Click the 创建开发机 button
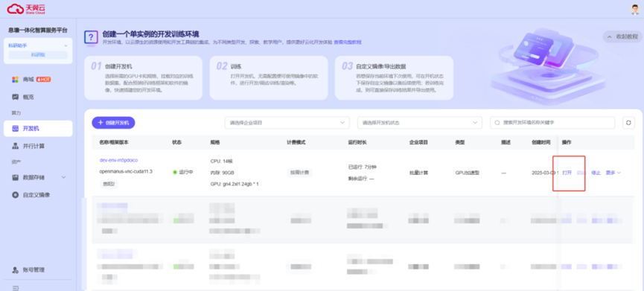This screenshot has width=644, height=291. (113, 123)
